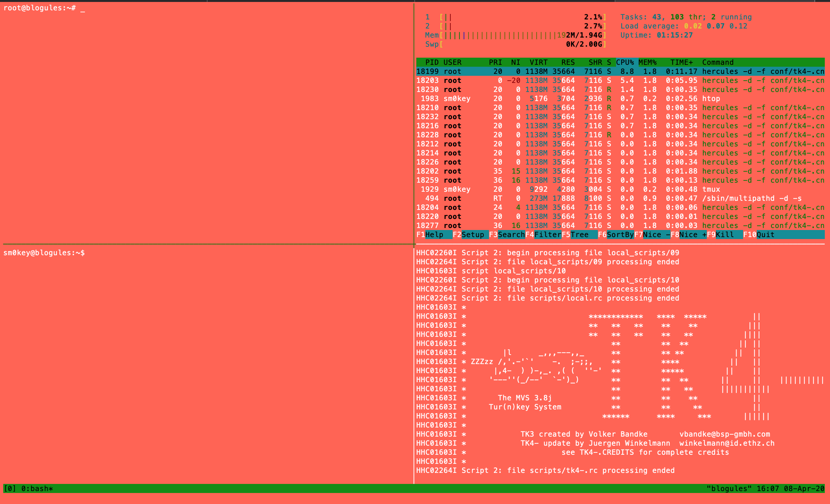Click the Tur(n)key System banner text

525,407
